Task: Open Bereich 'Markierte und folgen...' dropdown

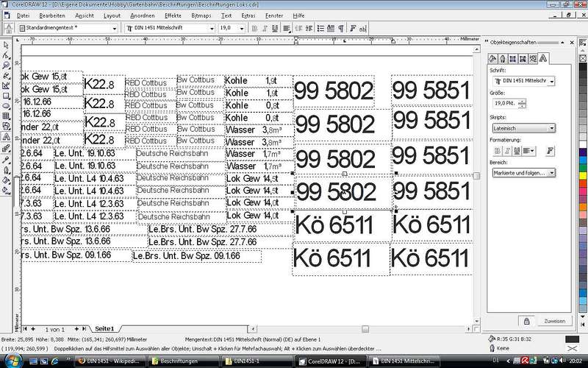Action: [552, 173]
